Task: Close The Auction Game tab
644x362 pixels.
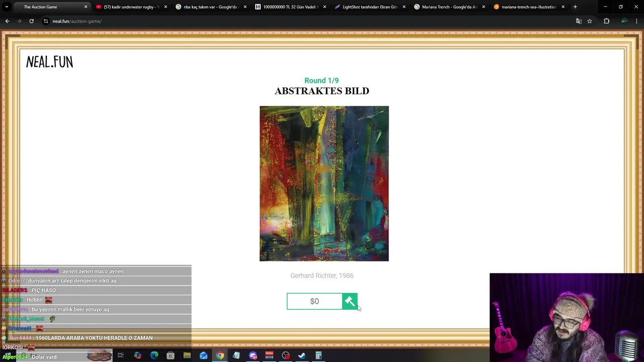Action: pos(86,7)
